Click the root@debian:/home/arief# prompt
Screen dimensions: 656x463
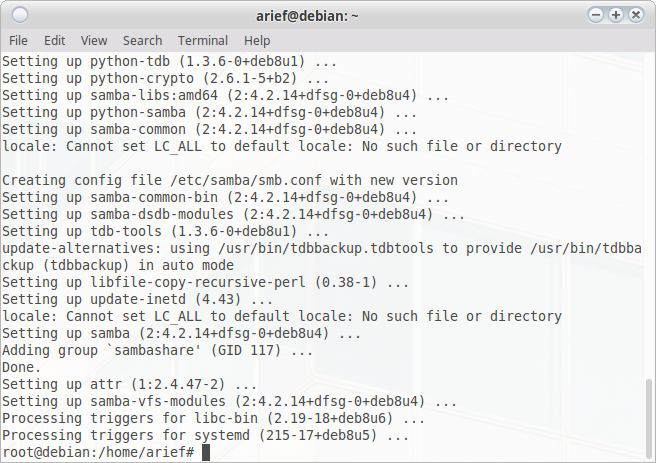(98, 453)
